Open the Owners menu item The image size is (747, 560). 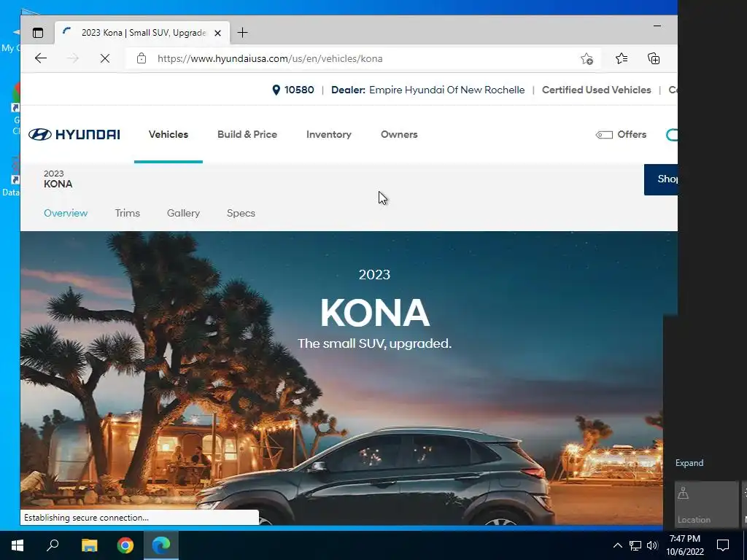399,134
